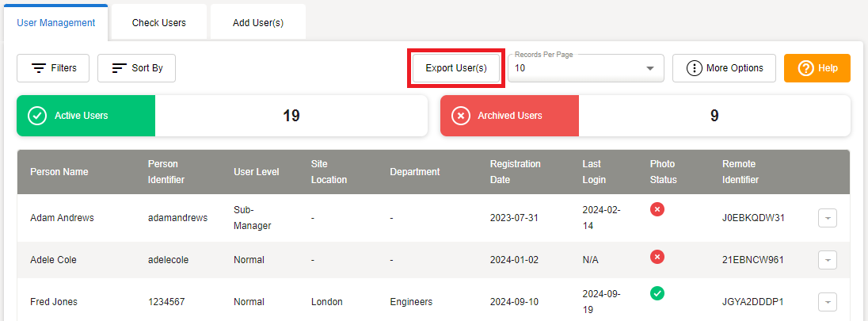868x321 pixels.
Task: Click the Help button
Action: pyautogui.click(x=817, y=68)
